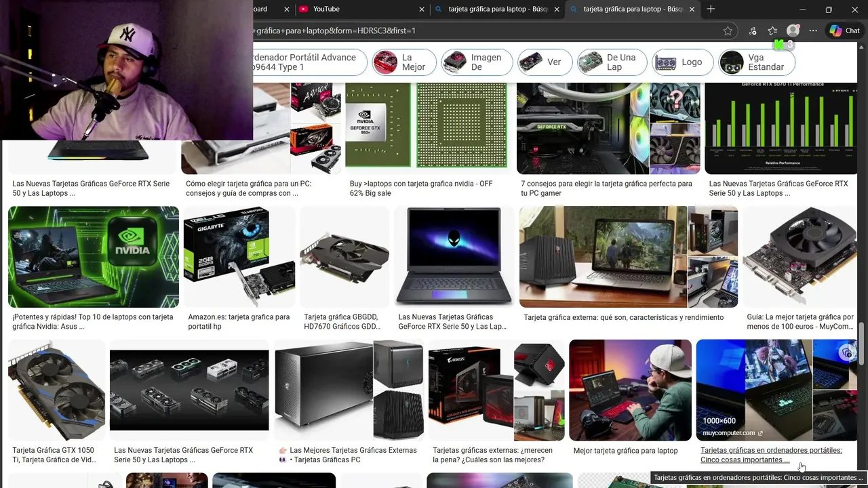Open link Tarjetas gráficas externas: ¿merecen la pena?
This screenshot has width=868, height=488.
[x=493, y=455]
